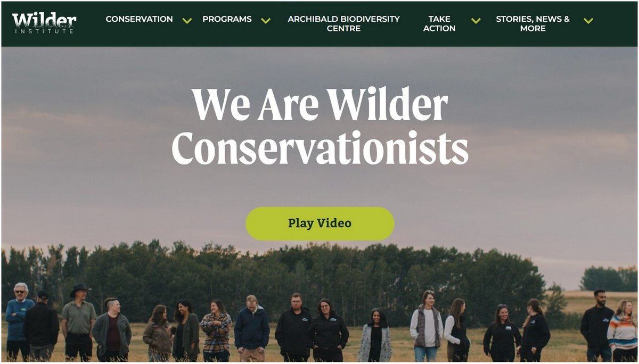Click the person in the grey vest
The height and width of the screenshot is (364, 639).
(x=426, y=327)
